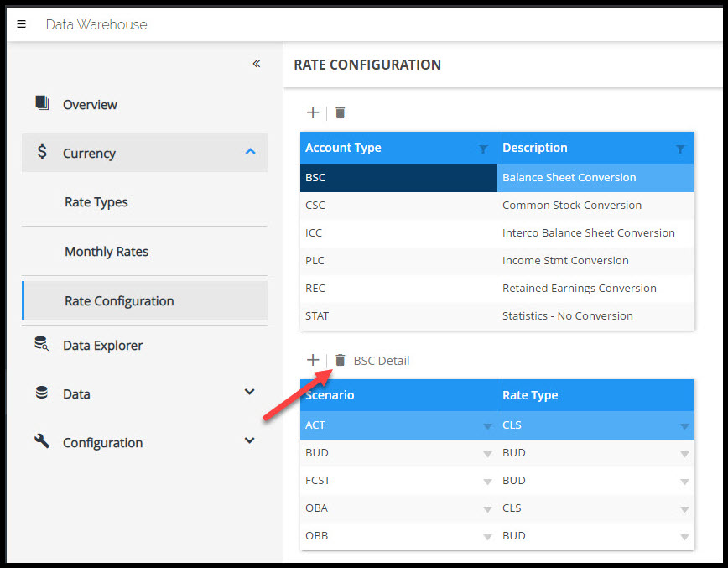Expand the Data menu section
This screenshot has width=728, height=568.
pyautogui.click(x=249, y=392)
